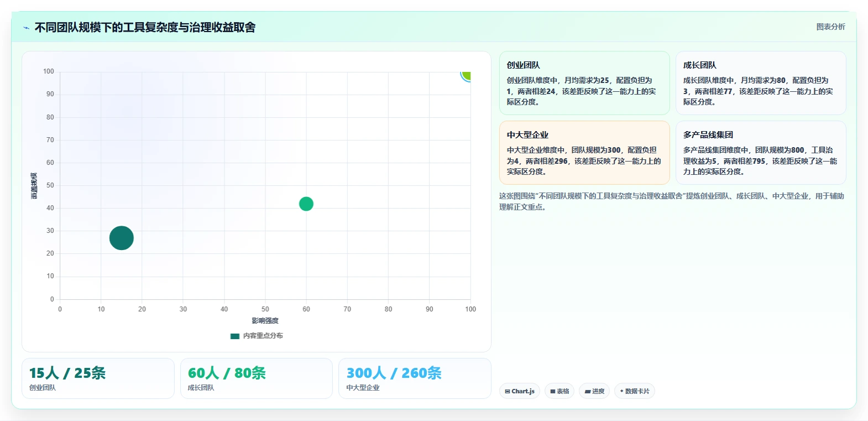This screenshot has height=421, width=868.
Task: Click the green 成长团队 bubble at 60
Action: point(306,204)
